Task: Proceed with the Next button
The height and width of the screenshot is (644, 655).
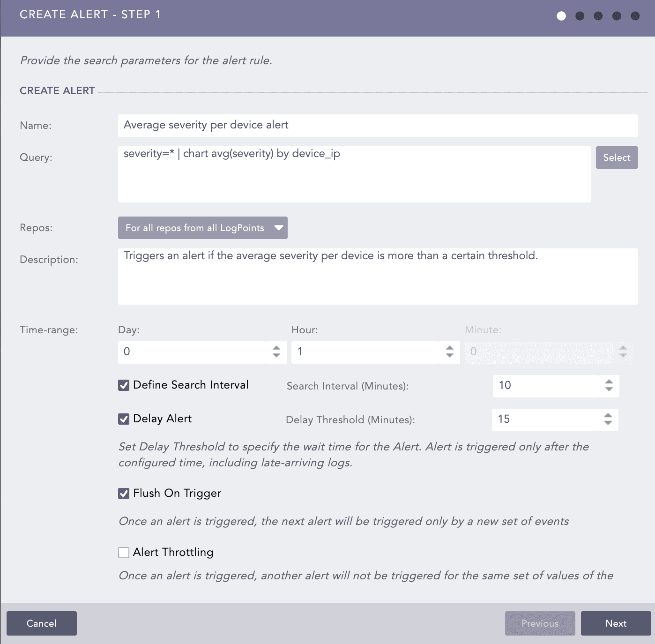Action: (616, 623)
